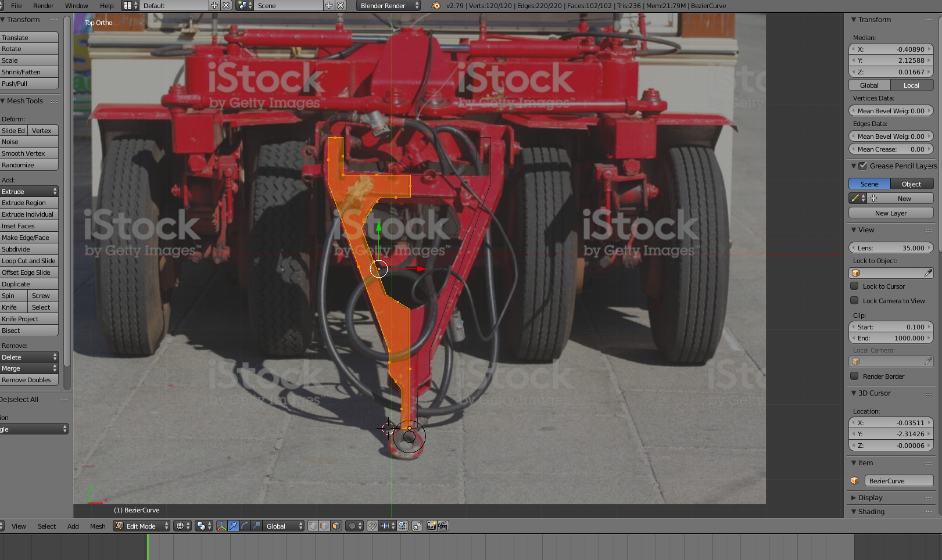Image resolution: width=942 pixels, height=560 pixels.
Task: Delete the current Scene
Action: 341,5
